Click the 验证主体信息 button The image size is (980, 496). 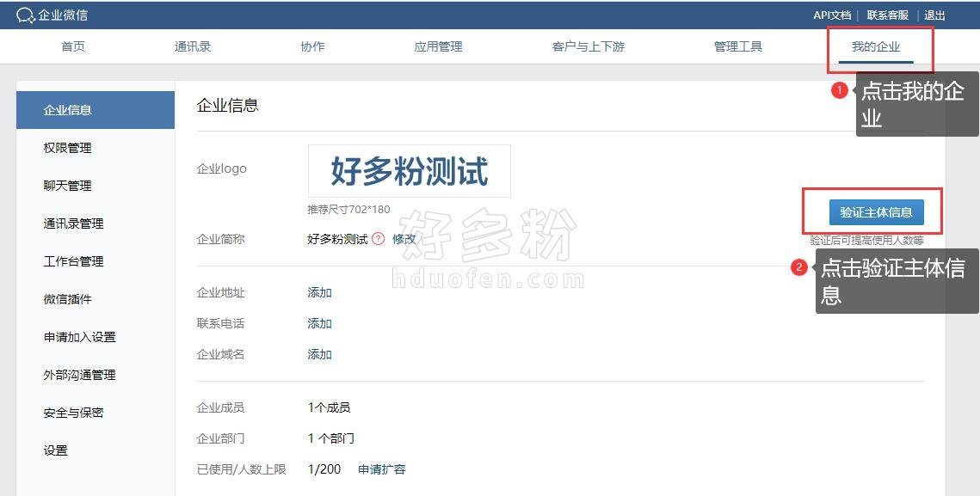pos(876,212)
